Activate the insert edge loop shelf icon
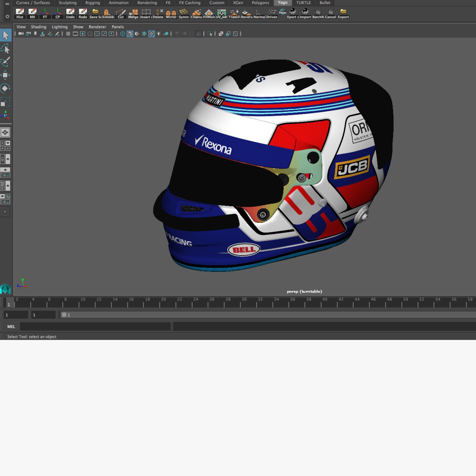Screen dimensions: 476x476 (146, 14)
